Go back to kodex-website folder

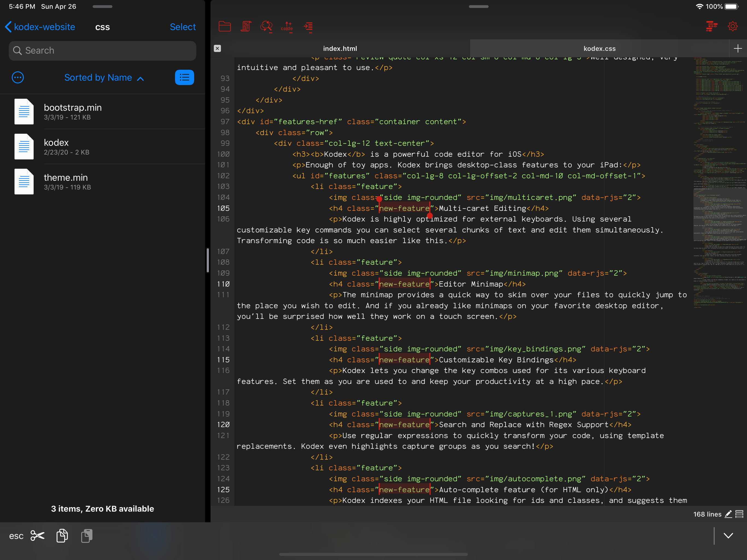coord(40,27)
